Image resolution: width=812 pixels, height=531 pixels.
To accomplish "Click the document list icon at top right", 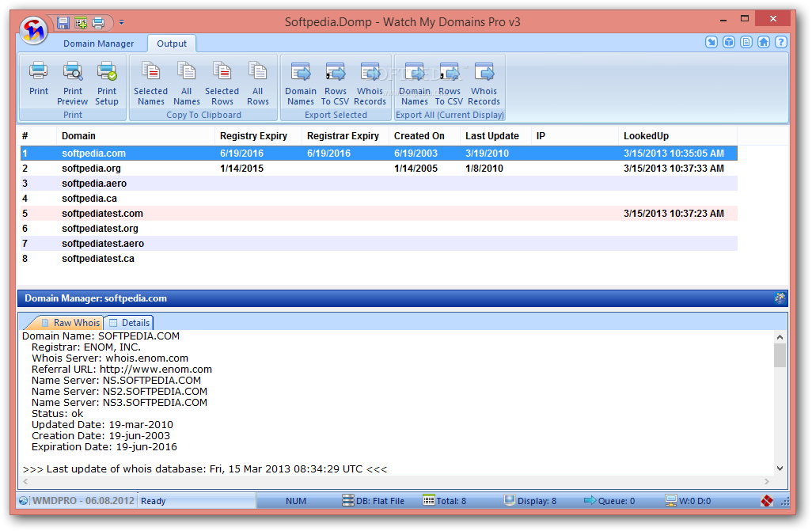I will pyautogui.click(x=746, y=42).
